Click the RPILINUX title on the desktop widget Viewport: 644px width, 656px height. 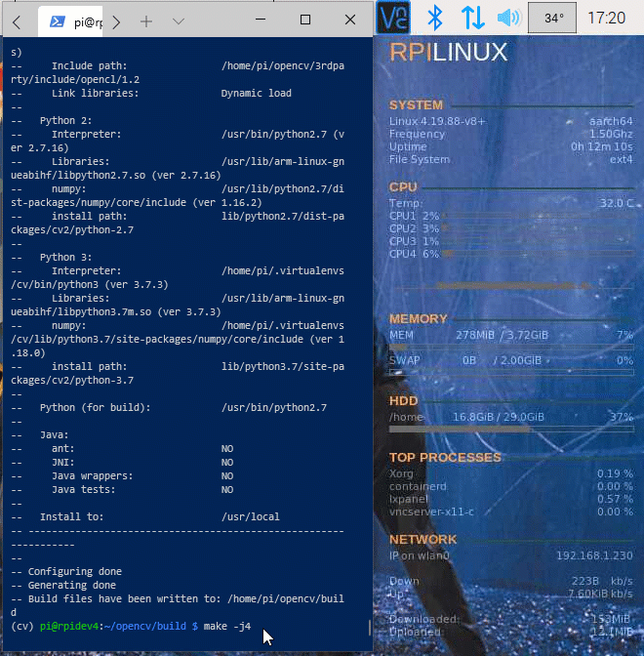(448, 53)
